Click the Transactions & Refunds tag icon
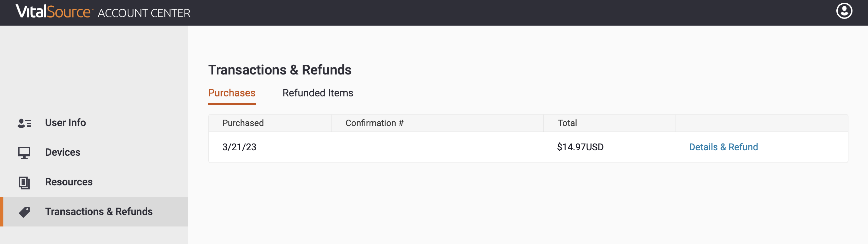This screenshot has width=868, height=244. [x=24, y=212]
